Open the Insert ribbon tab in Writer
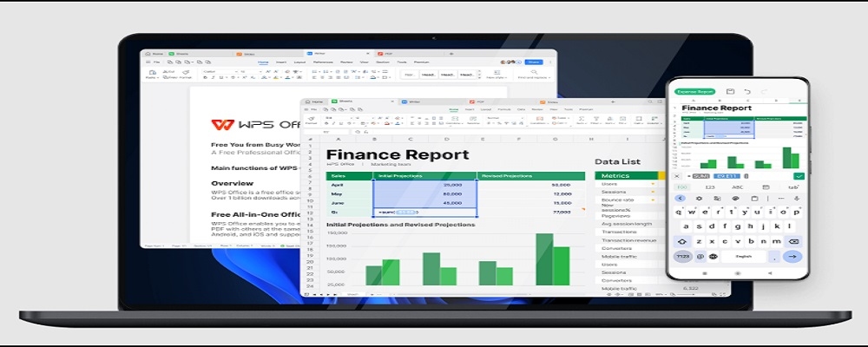This screenshot has height=347, width=868. 281,62
